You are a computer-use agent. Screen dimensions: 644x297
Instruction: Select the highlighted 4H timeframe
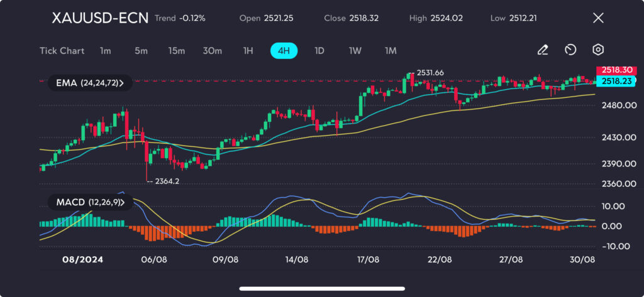click(x=284, y=51)
